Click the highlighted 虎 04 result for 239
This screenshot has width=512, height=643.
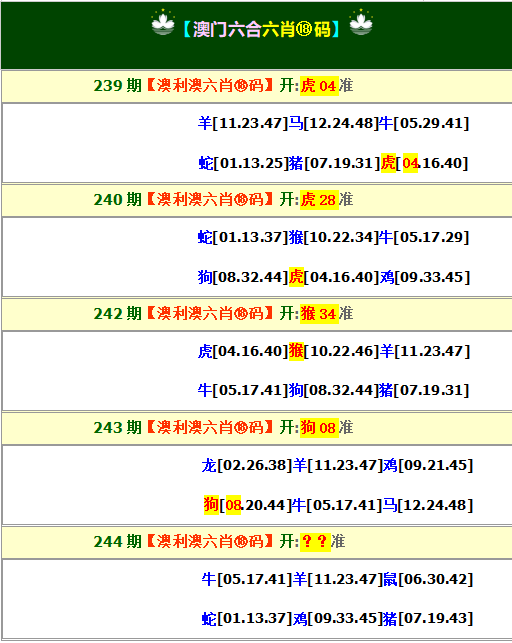click(x=319, y=86)
